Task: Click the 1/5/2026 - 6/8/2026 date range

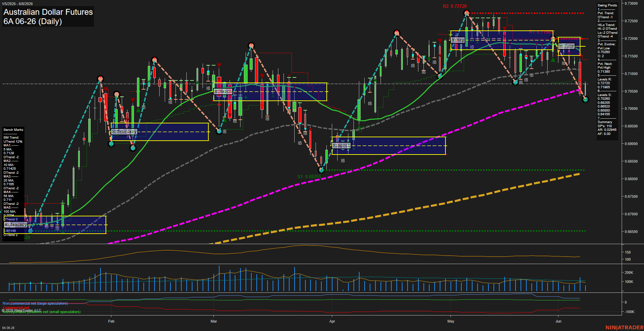Action: pos(17,4)
